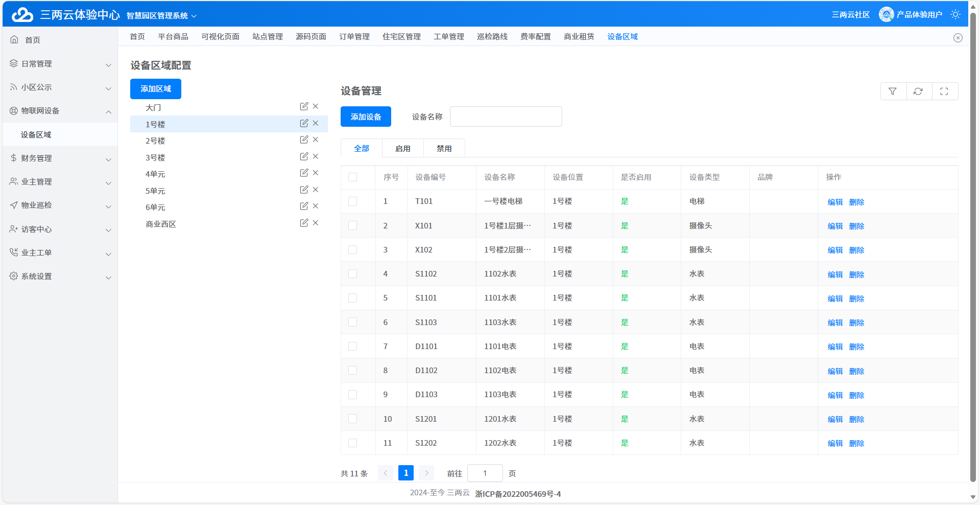The height and width of the screenshot is (505, 980).
Task: Open 巡检路线 in the top navigation
Action: point(492,36)
